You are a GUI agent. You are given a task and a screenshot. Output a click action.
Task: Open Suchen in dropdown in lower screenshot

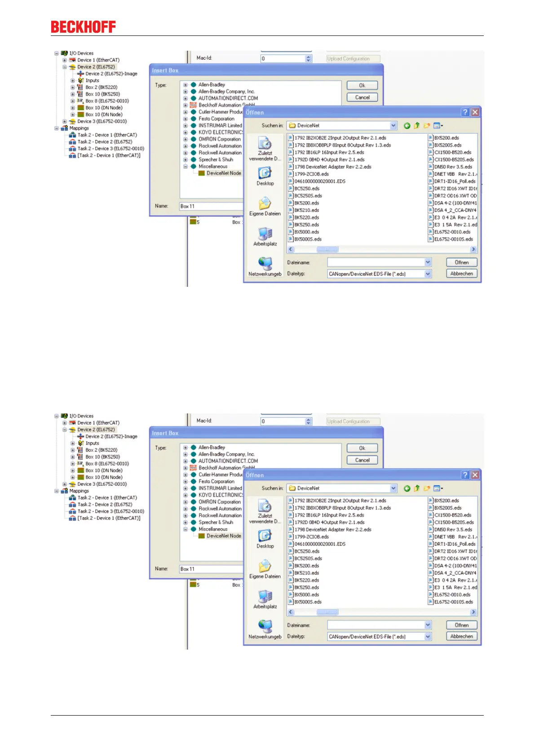[x=394, y=488]
